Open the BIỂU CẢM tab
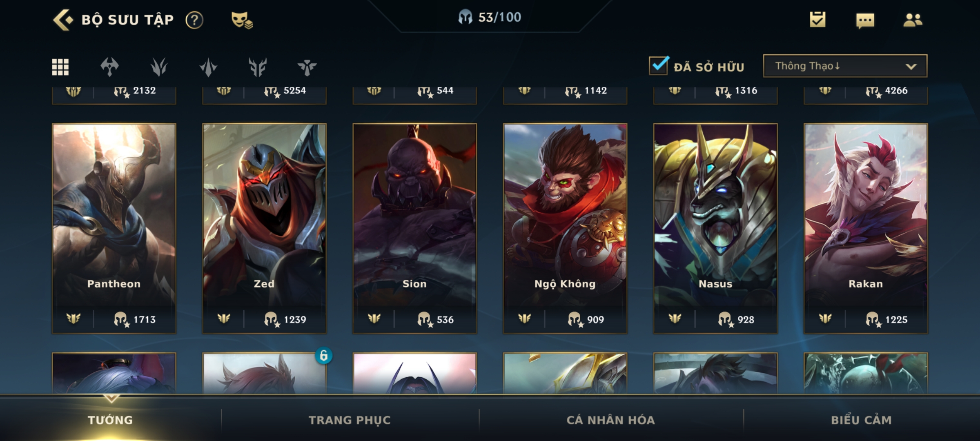 pyautogui.click(x=861, y=420)
